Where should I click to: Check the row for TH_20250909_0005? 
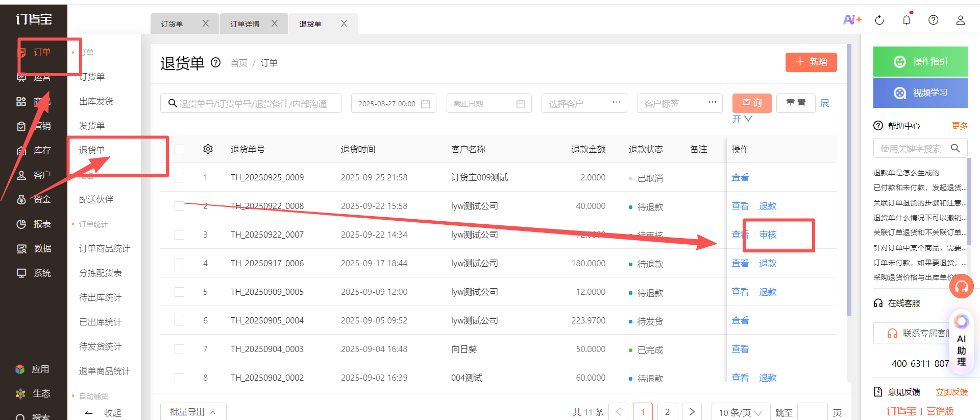click(180, 292)
